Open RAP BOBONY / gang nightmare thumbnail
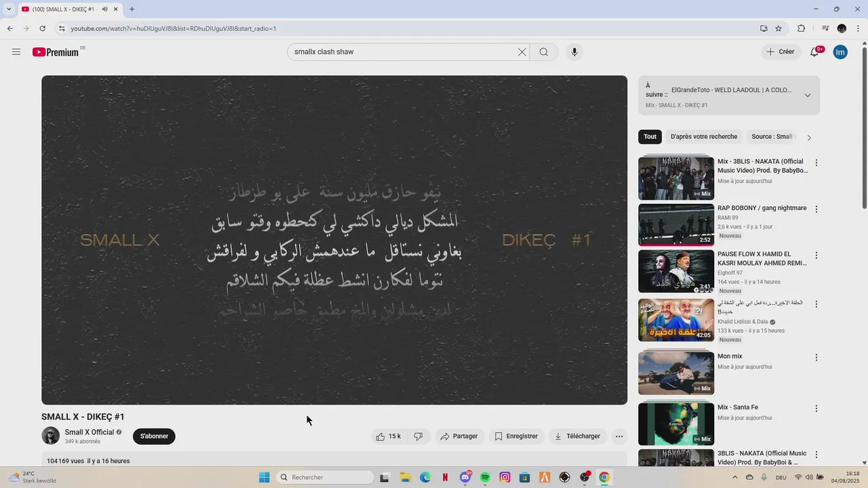868x488 pixels. coord(676,225)
